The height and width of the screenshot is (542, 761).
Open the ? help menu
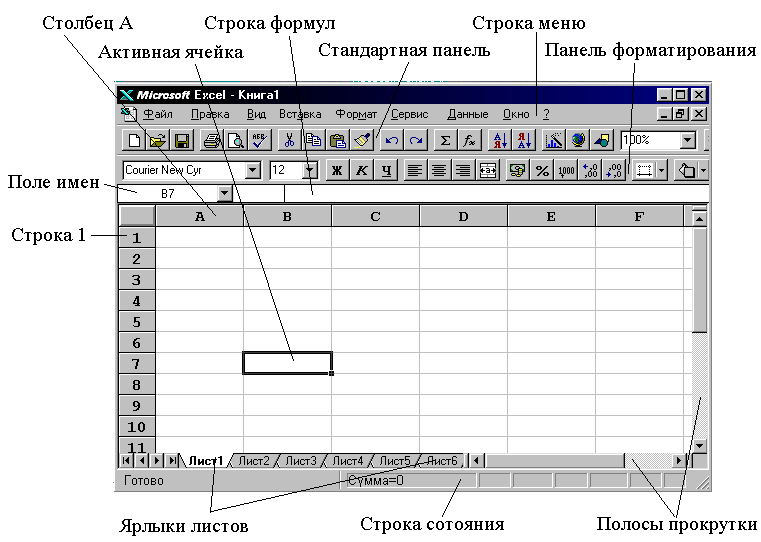coord(546,115)
